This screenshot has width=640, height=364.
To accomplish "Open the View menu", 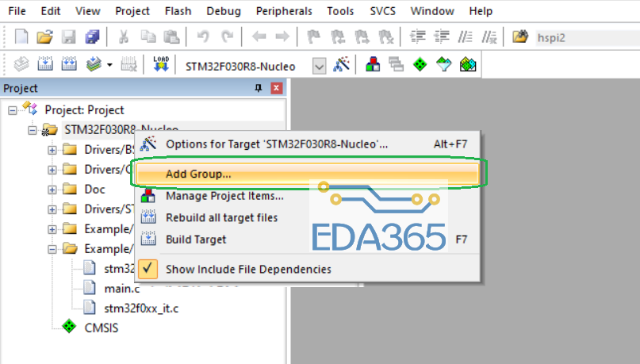I will click(88, 11).
